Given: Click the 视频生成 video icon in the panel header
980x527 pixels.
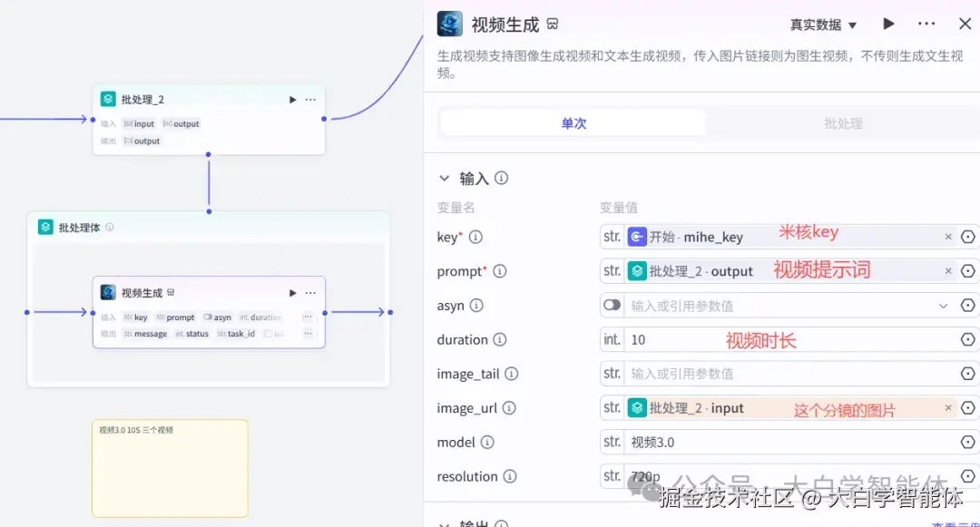Looking at the screenshot, I should (x=449, y=24).
